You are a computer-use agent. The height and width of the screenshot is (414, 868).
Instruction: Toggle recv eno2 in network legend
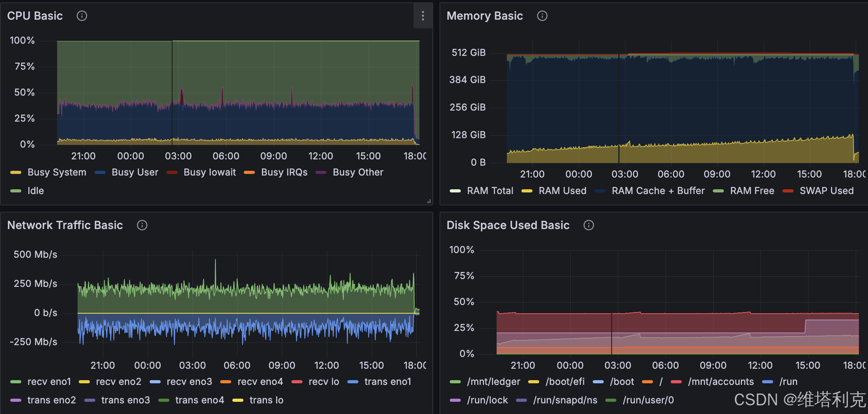(118, 382)
